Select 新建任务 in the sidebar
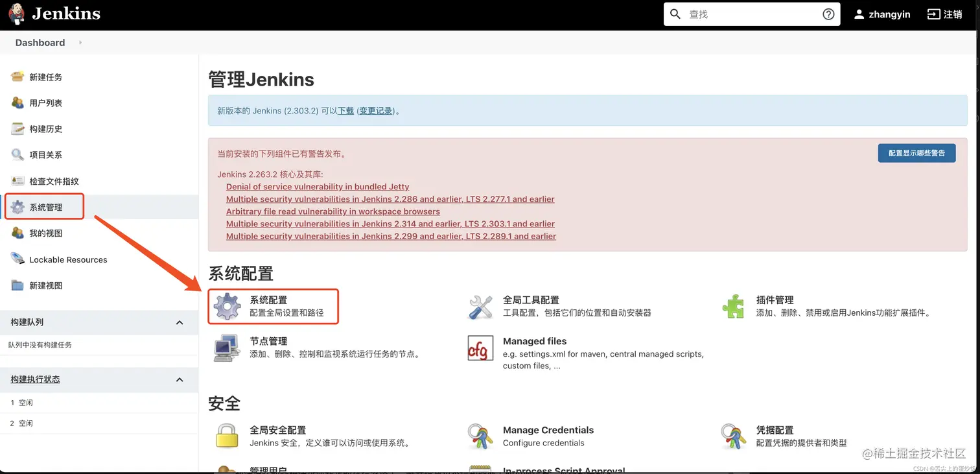 click(44, 77)
